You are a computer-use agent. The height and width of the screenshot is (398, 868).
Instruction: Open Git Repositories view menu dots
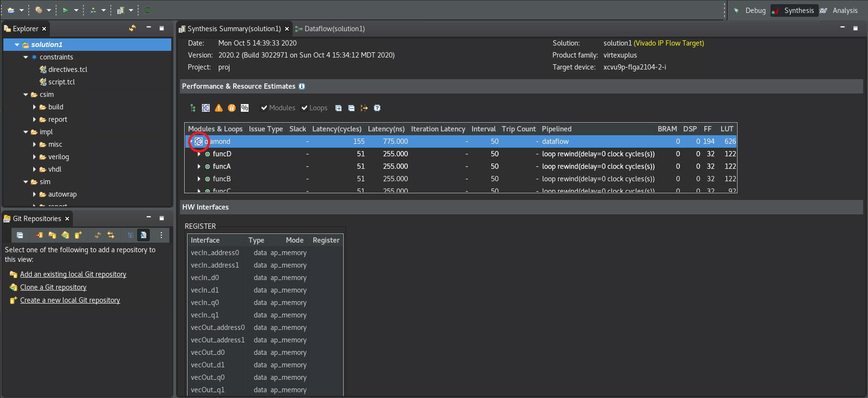161,235
